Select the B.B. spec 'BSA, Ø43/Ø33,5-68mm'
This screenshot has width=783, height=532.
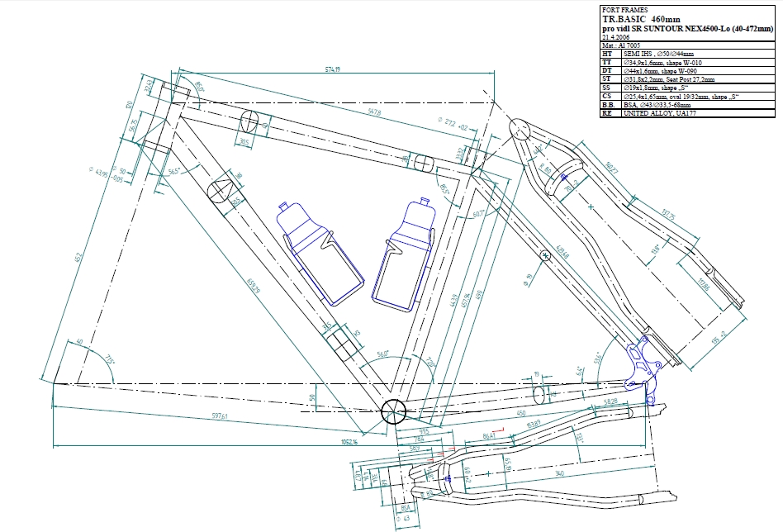coord(657,105)
